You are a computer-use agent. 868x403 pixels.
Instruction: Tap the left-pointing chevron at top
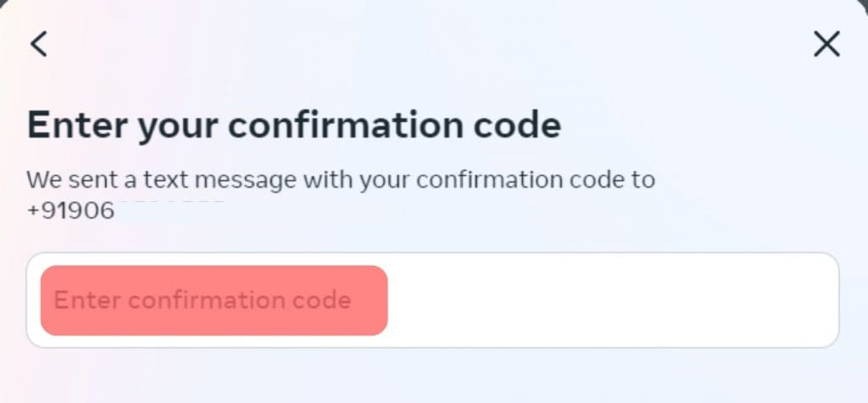(x=39, y=44)
